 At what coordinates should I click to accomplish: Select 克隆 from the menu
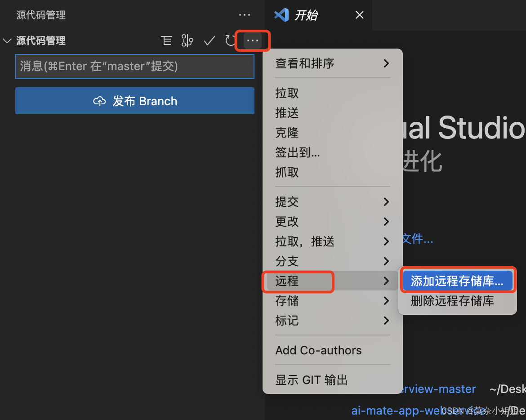(x=332, y=133)
